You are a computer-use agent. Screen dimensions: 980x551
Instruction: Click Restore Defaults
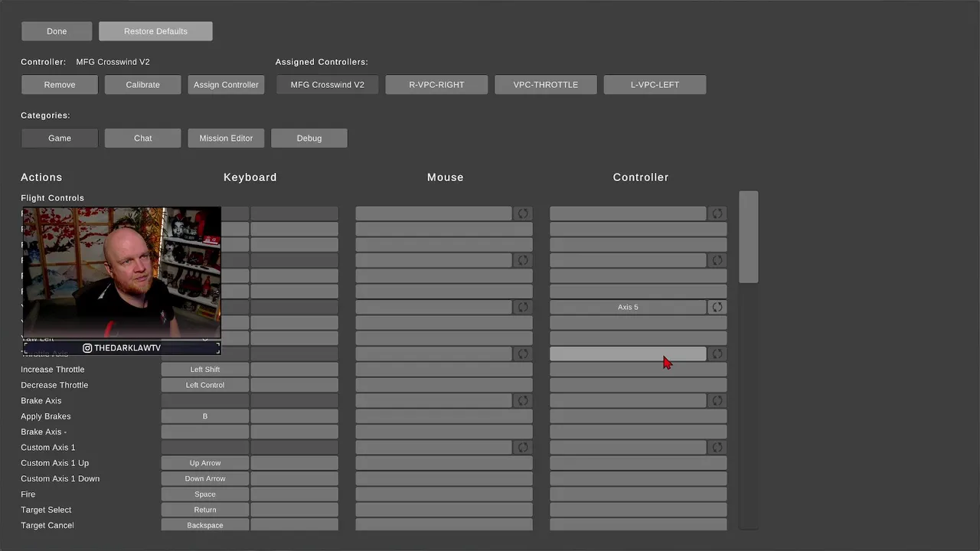pos(155,31)
